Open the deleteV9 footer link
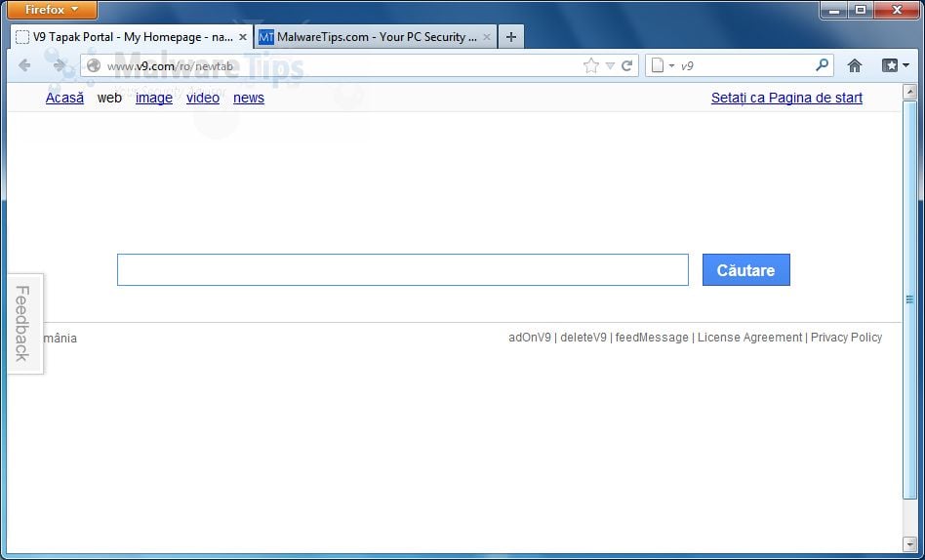Screen dimensions: 925x560 [x=583, y=338]
